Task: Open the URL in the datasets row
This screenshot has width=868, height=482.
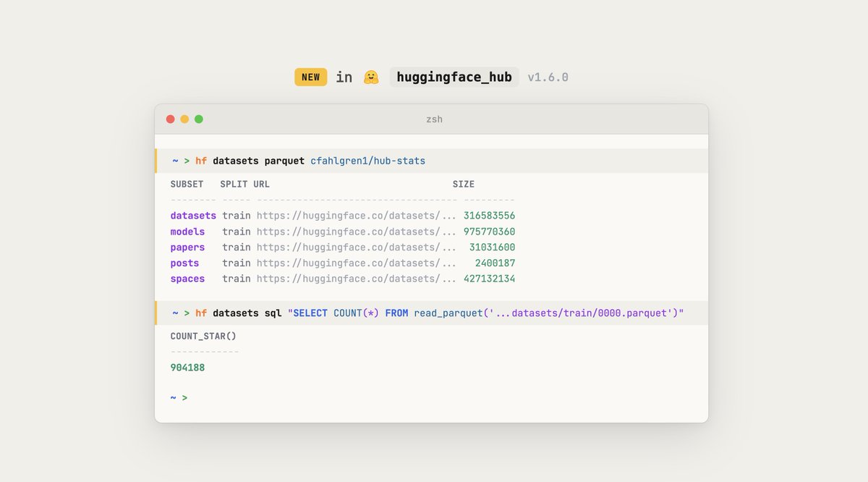Action: coord(357,216)
